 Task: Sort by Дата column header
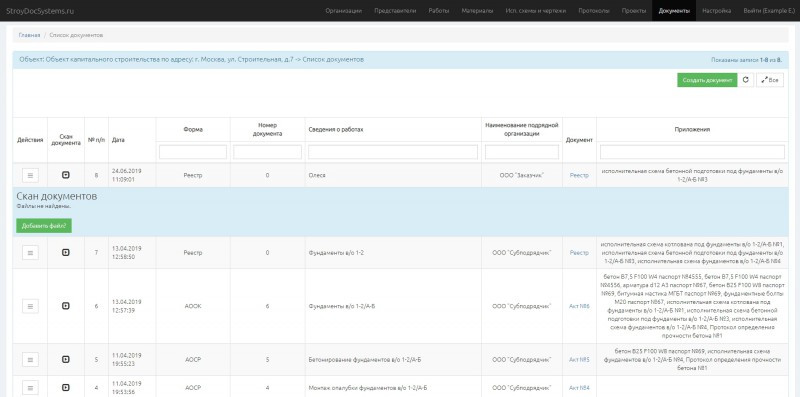click(118, 140)
